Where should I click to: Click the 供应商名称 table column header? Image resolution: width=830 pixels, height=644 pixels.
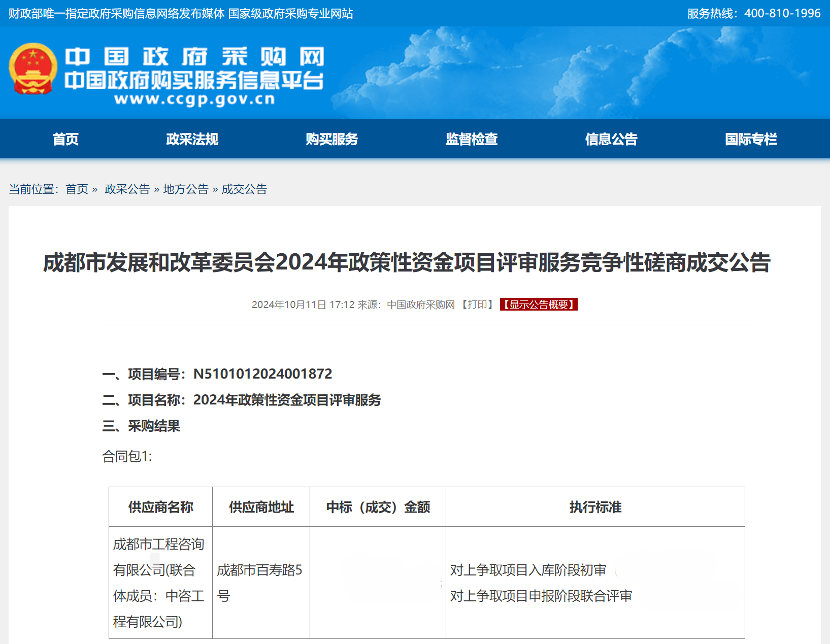point(160,507)
